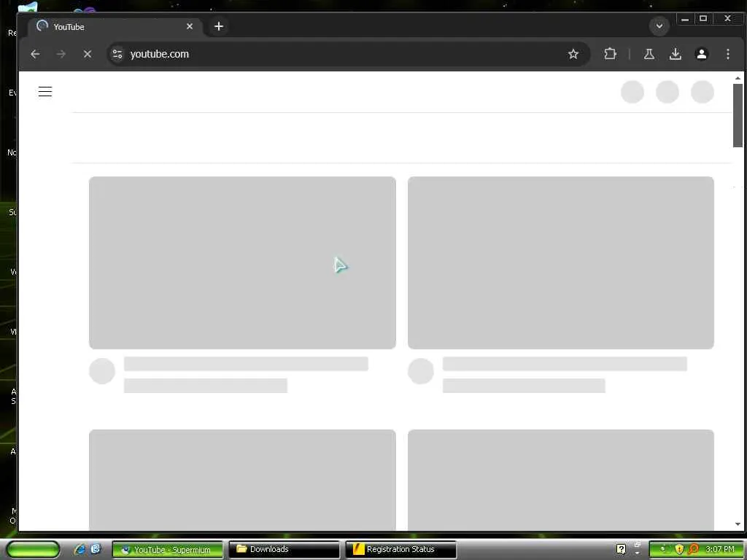
Task: Click the grayed forward navigation arrow
Action: click(61, 54)
